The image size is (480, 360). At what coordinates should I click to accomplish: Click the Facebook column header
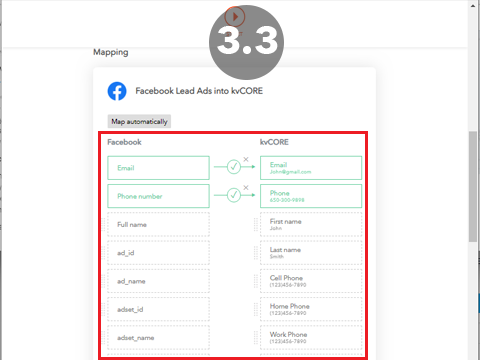(x=124, y=142)
